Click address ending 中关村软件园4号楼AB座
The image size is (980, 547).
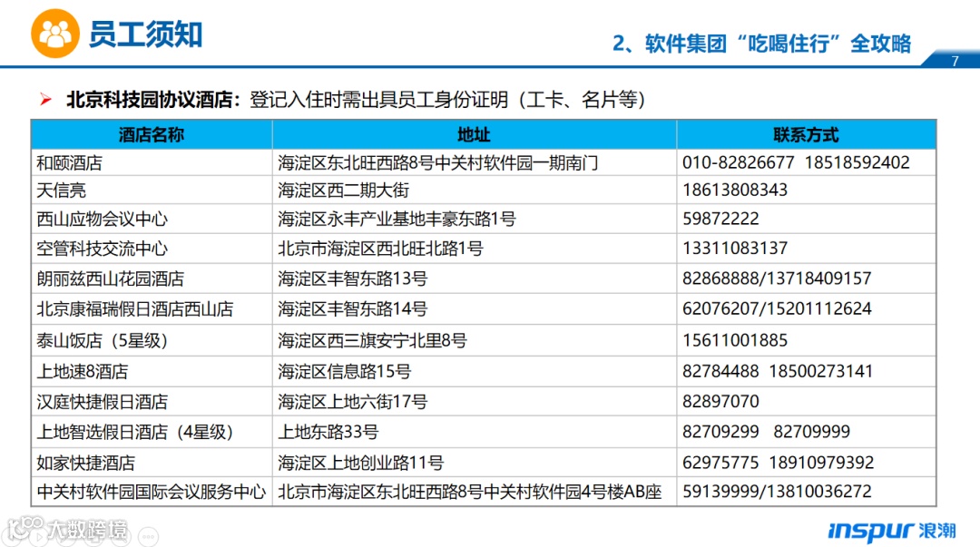(470, 492)
